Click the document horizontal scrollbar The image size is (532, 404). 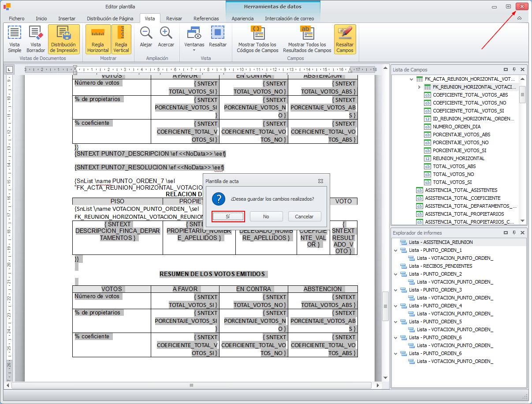(x=191, y=385)
